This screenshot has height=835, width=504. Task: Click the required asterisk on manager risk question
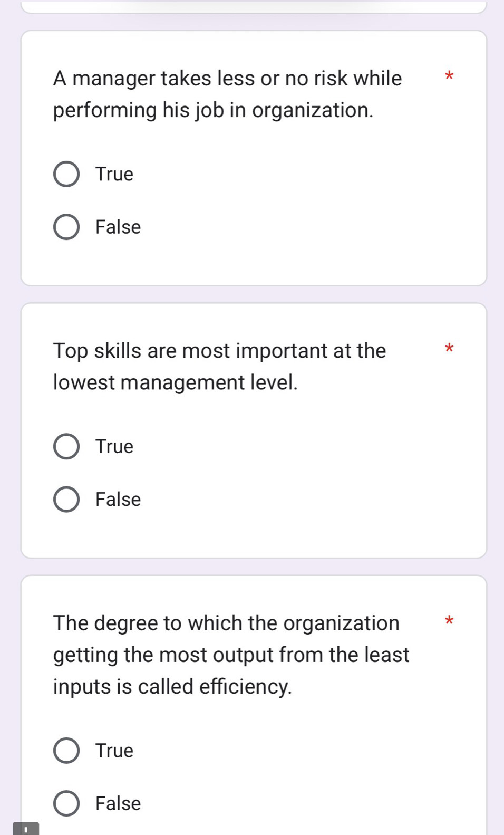click(449, 76)
